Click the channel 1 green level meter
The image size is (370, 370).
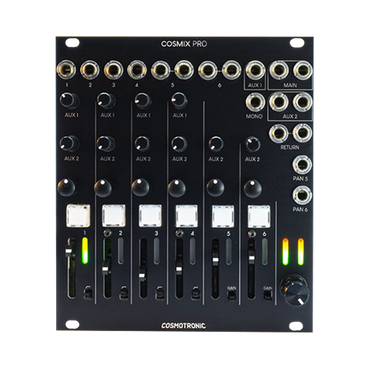pyautogui.click(x=85, y=251)
